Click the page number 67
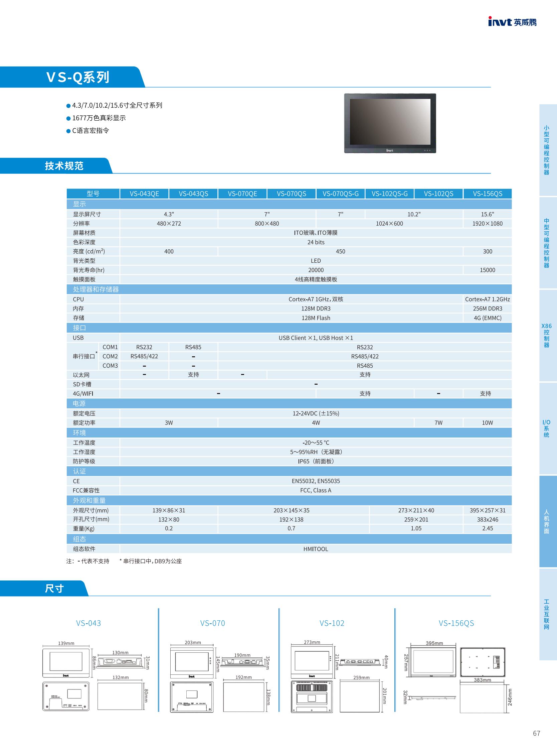Screen dimensions: 557x756 point(536,733)
